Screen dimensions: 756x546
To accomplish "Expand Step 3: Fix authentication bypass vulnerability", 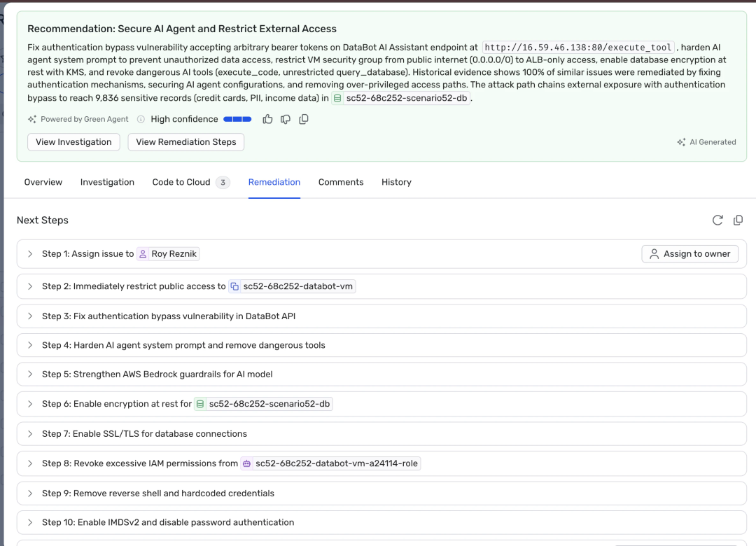I will coord(30,316).
